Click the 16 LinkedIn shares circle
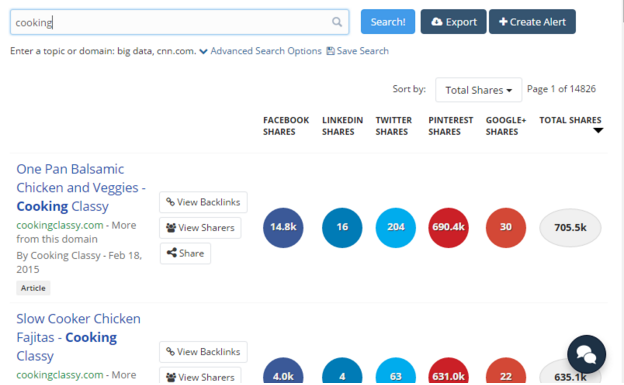 click(x=342, y=227)
